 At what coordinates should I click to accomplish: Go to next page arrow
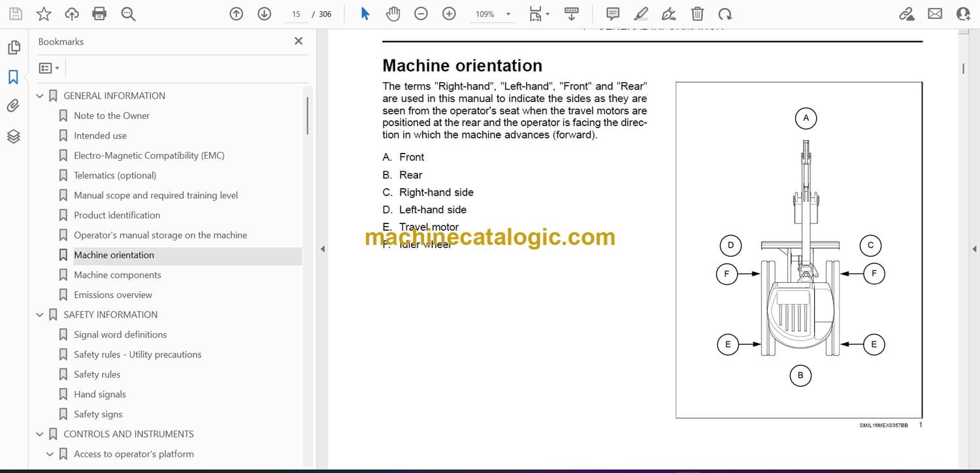coord(265,14)
